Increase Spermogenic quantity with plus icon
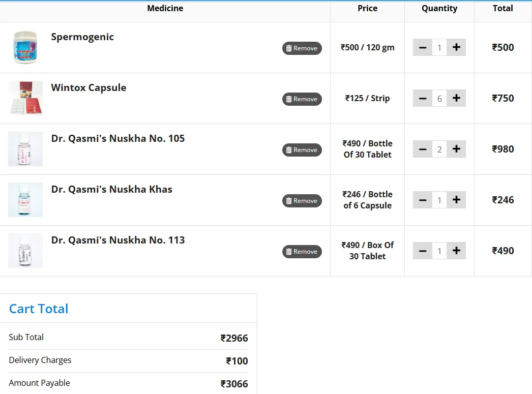 456,47
